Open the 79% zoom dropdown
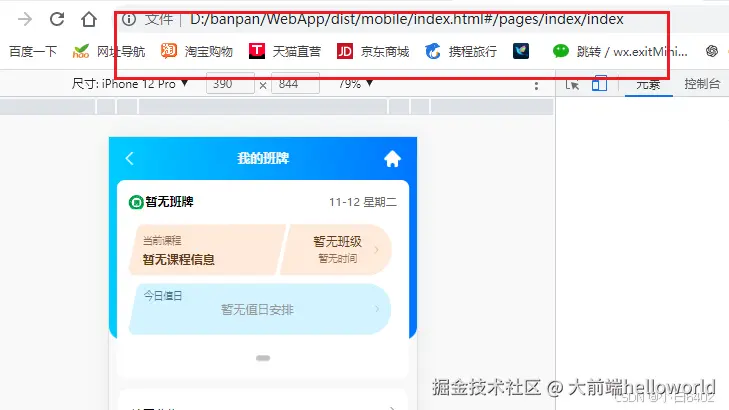The image size is (729, 410). point(356,84)
